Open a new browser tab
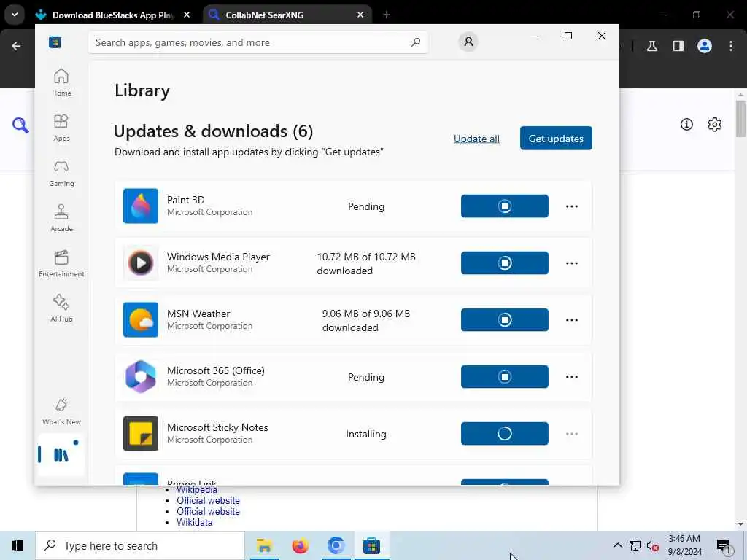The width and height of the screenshot is (747, 560). (x=387, y=15)
